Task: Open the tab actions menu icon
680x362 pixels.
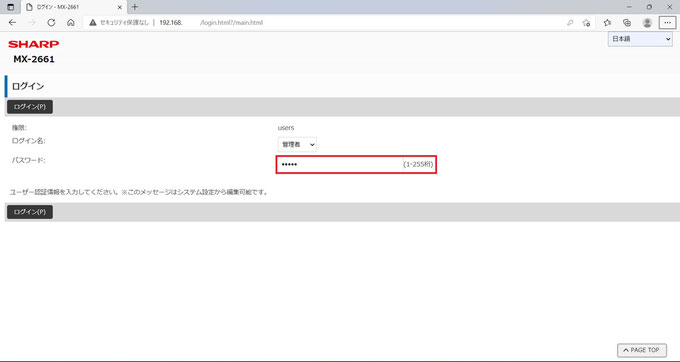Action: [x=10, y=7]
